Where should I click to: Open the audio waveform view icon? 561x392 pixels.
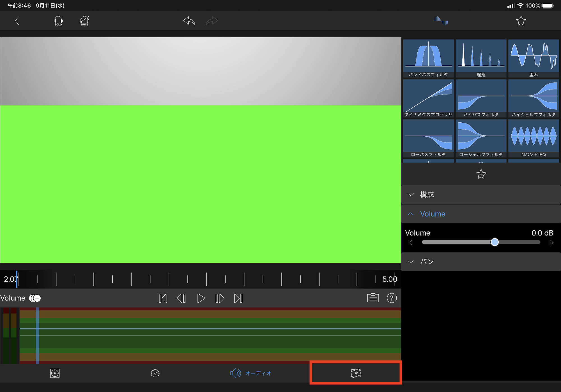(x=441, y=21)
